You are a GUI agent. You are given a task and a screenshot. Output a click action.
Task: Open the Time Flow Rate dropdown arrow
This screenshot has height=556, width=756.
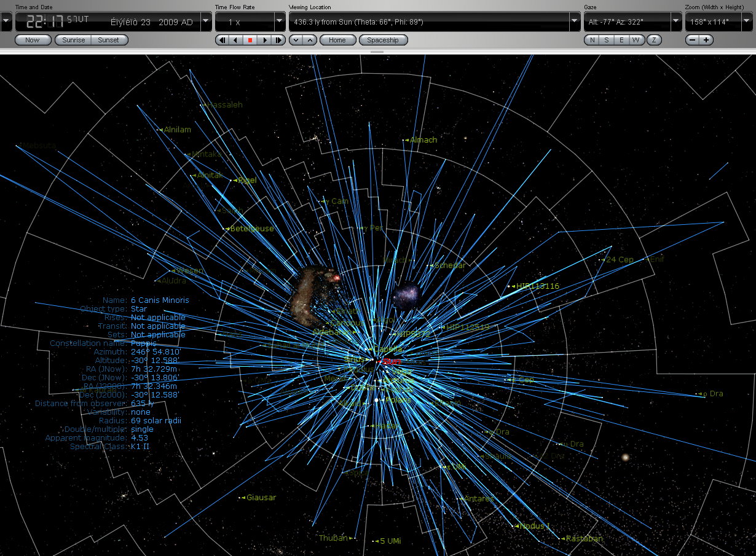point(280,22)
